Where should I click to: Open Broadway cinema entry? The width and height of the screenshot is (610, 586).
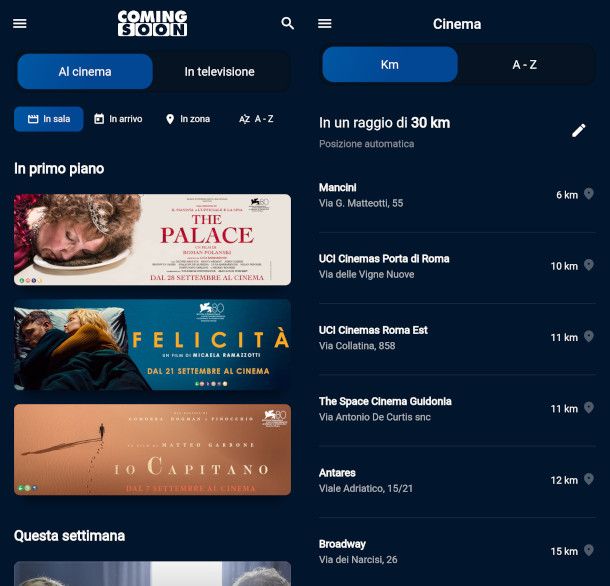point(457,552)
